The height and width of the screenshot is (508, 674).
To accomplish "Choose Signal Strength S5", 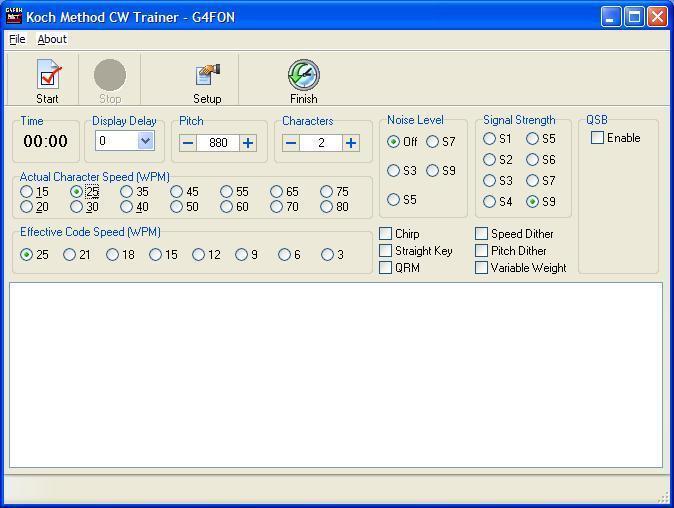I will (533, 139).
